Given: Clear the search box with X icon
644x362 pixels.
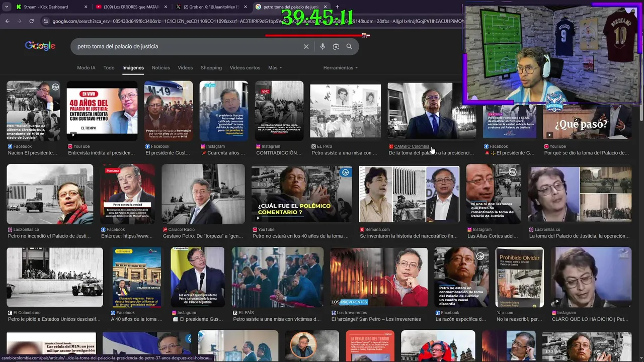Looking at the screenshot, I should pyautogui.click(x=306, y=46).
